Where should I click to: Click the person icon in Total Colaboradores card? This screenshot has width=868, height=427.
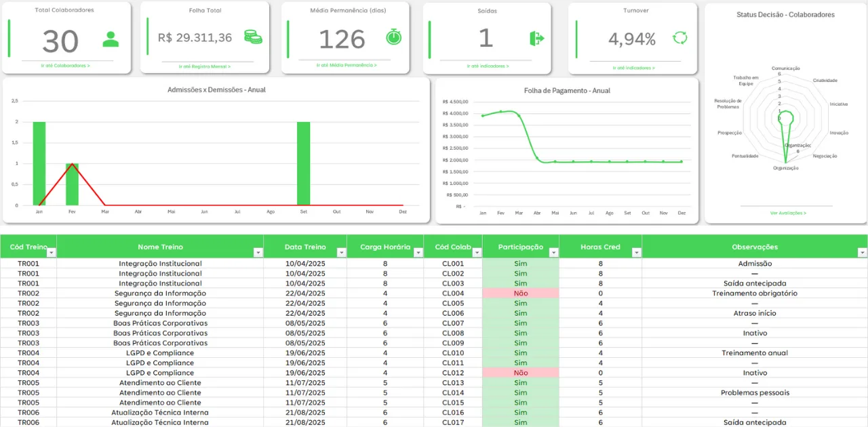point(111,39)
